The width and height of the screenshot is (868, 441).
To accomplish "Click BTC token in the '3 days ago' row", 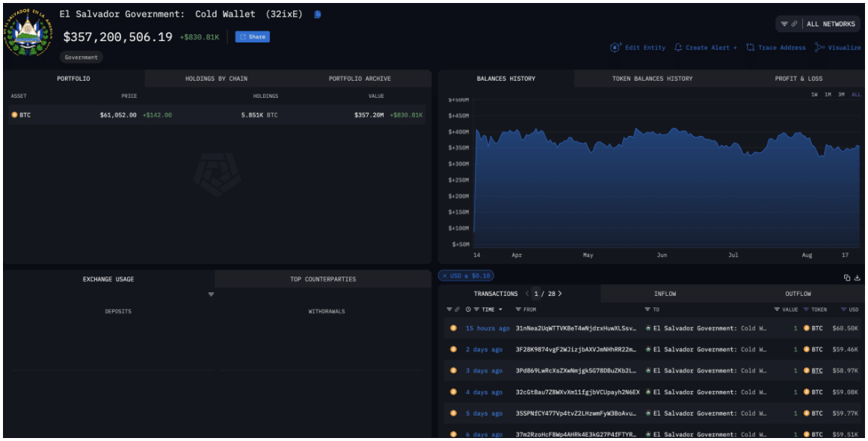I will [x=817, y=371].
